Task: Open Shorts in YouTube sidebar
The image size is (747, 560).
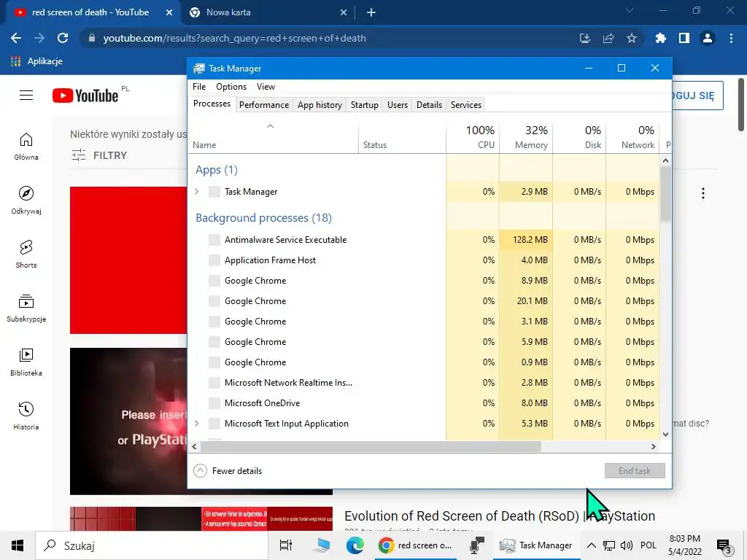Action: [26, 254]
